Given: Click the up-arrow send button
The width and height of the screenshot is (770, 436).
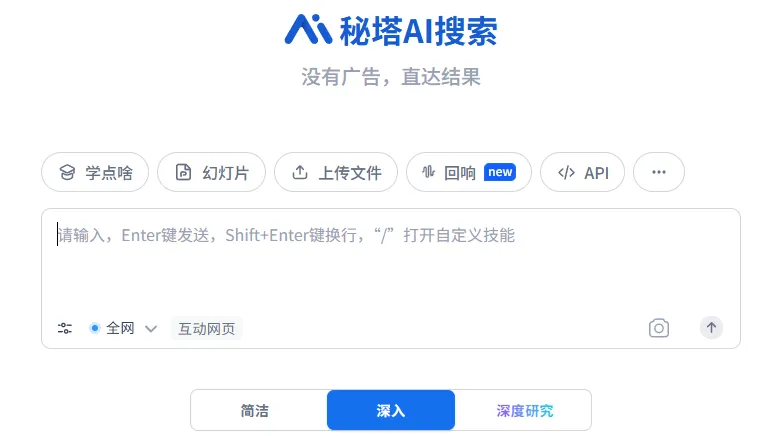Looking at the screenshot, I should click(711, 327).
